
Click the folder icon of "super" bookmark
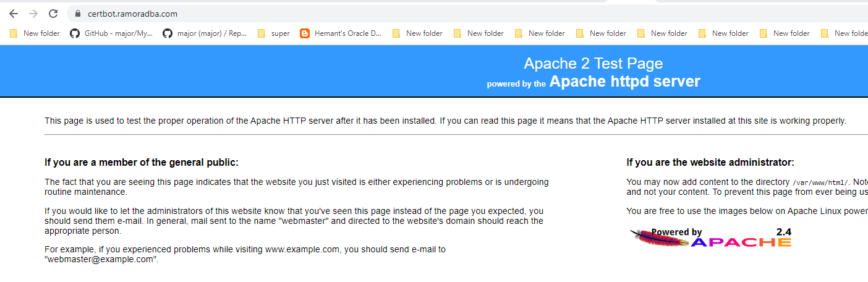(262, 33)
